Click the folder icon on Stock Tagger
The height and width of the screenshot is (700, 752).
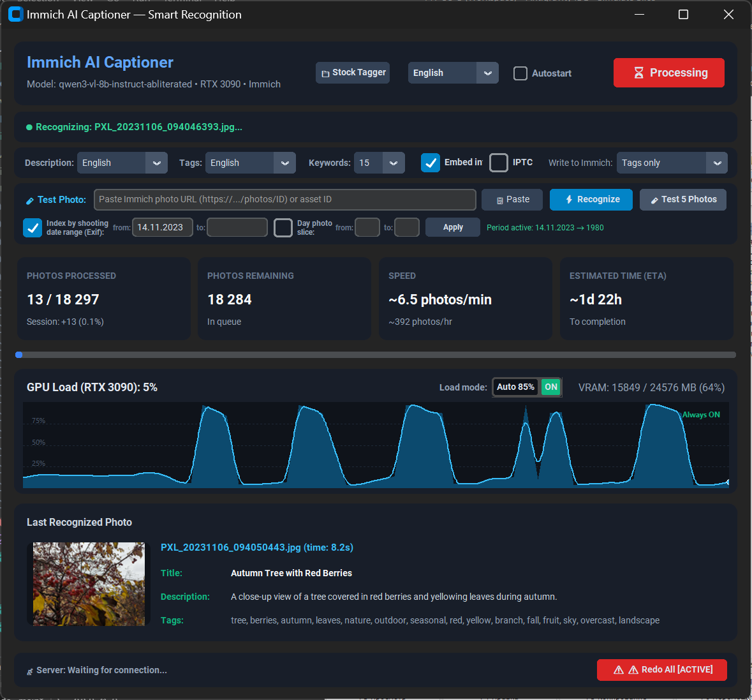coord(325,73)
